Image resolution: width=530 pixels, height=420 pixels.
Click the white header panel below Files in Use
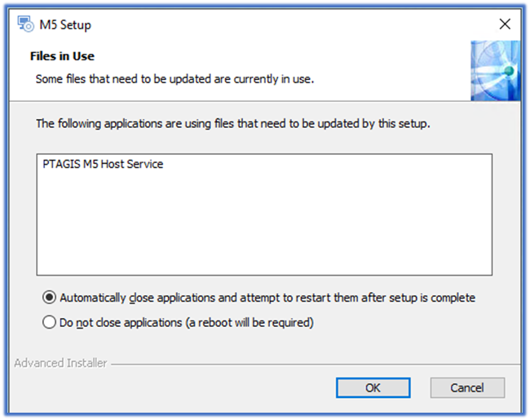click(x=236, y=93)
